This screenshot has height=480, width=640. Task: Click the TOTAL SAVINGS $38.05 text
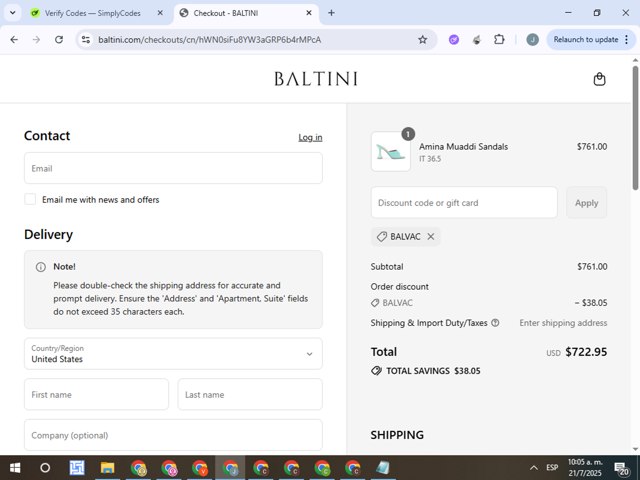433,371
